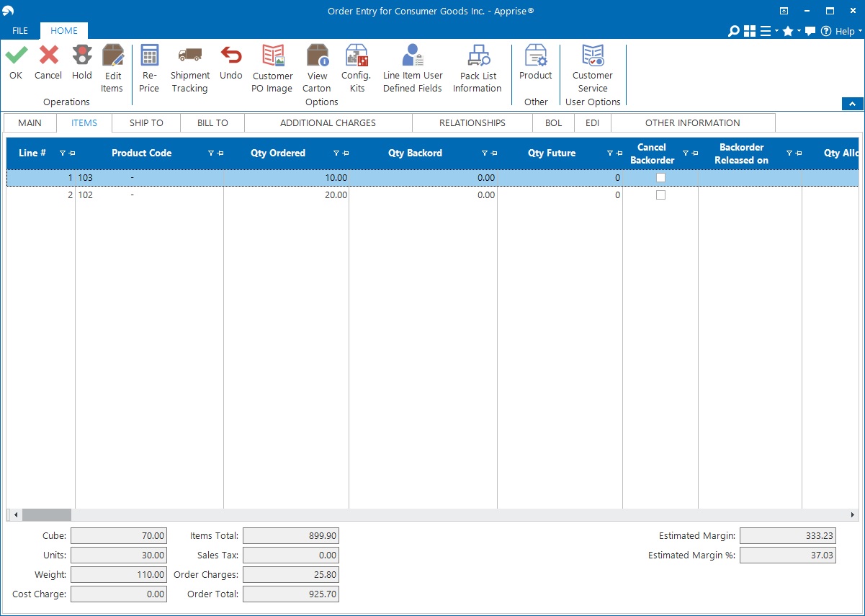
Task: Collapse the ribbon with the chevron button
Action: point(852,104)
